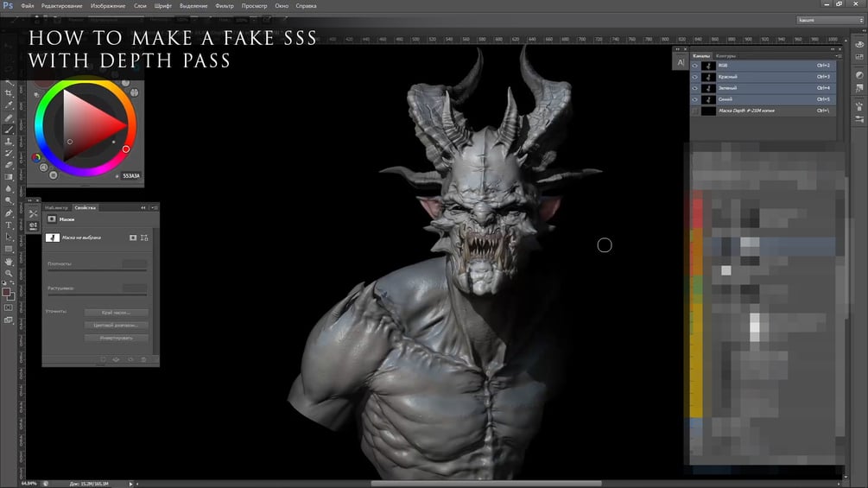Open the Выделение menu

click(192, 5)
